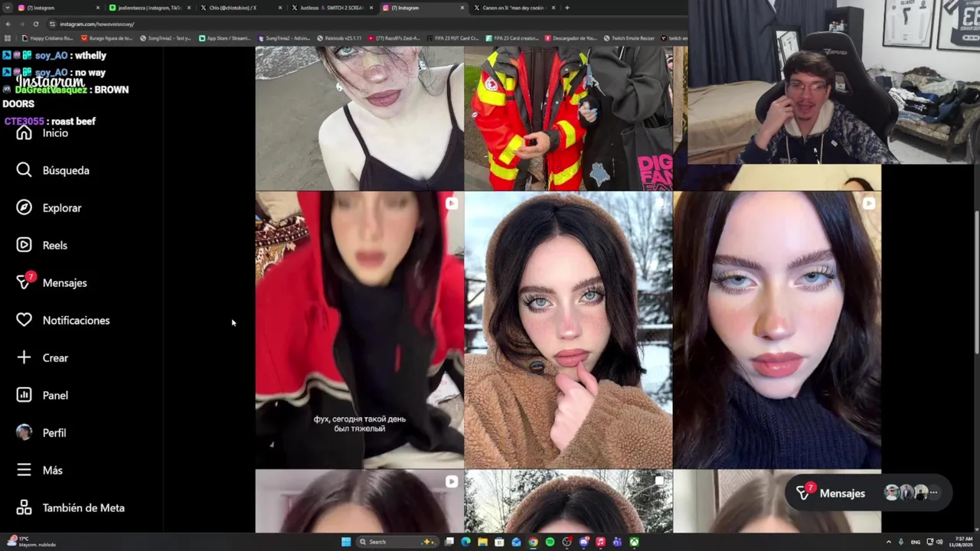The image size is (980, 551).
Task: Open Happy Cristiano Ro... bookmark
Action: click(x=47, y=37)
